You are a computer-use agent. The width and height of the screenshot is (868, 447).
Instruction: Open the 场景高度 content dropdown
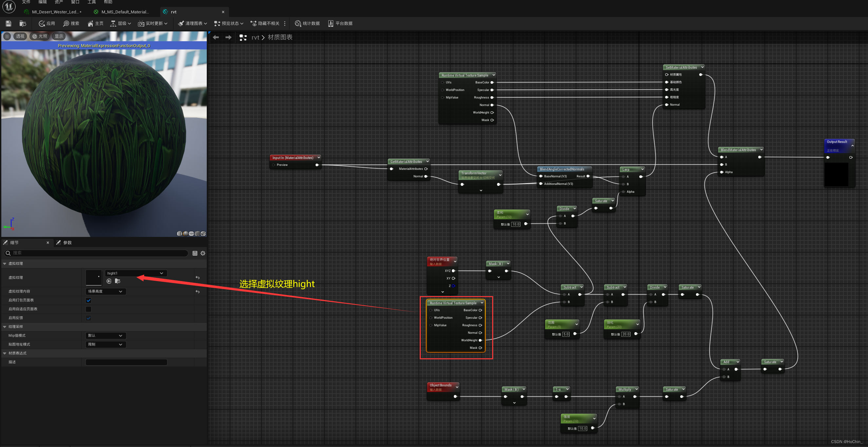pyautogui.click(x=106, y=291)
